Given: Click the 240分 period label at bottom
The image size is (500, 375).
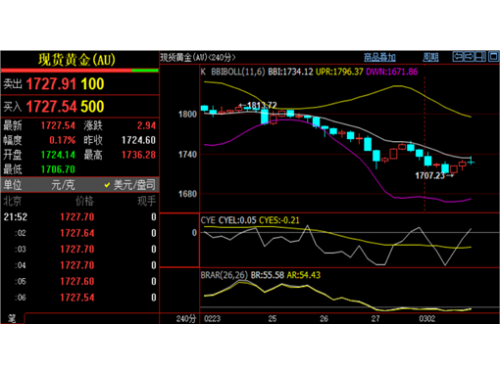Looking at the screenshot, I should coord(186,319).
